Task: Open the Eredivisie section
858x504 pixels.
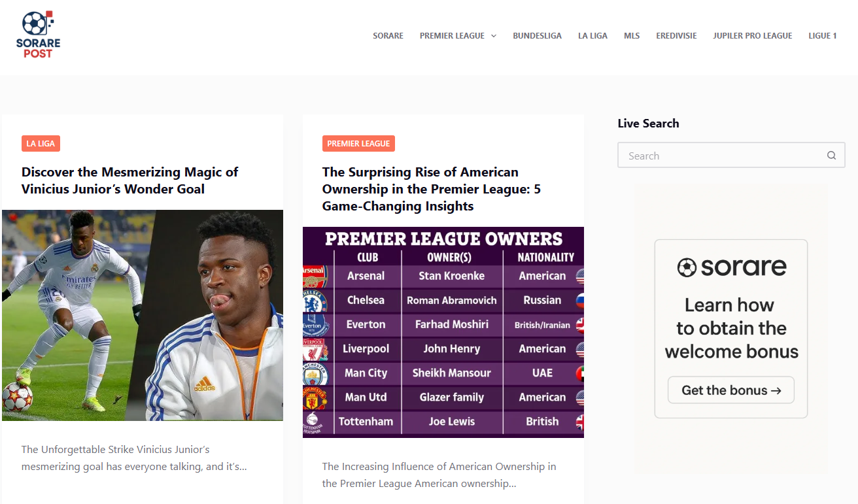Action: tap(676, 36)
